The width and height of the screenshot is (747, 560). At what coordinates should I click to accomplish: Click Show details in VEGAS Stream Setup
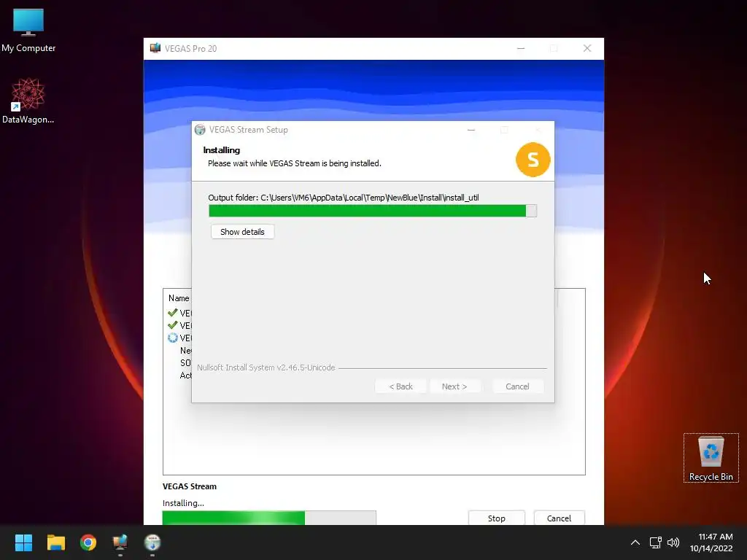click(242, 232)
